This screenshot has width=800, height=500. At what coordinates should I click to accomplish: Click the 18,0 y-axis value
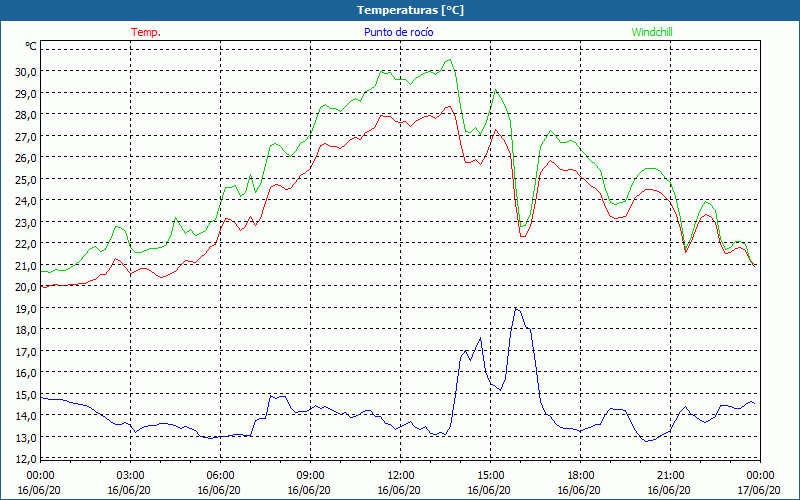[26, 330]
